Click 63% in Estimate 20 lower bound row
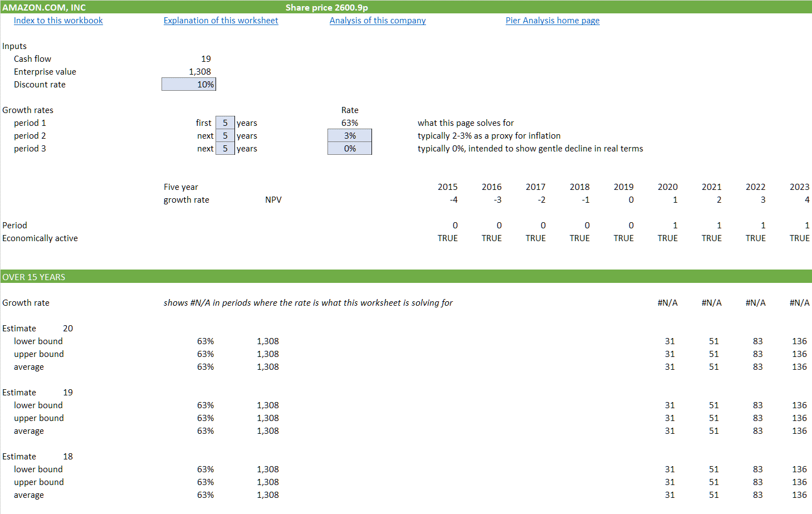Viewport: 812px width, 514px height. click(206, 341)
